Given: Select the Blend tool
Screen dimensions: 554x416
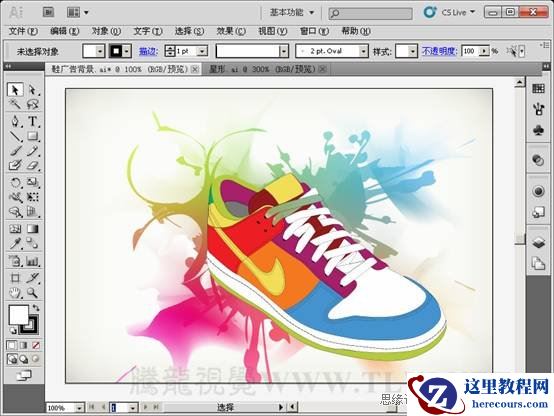Looking at the screenshot, I should [x=33, y=243].
